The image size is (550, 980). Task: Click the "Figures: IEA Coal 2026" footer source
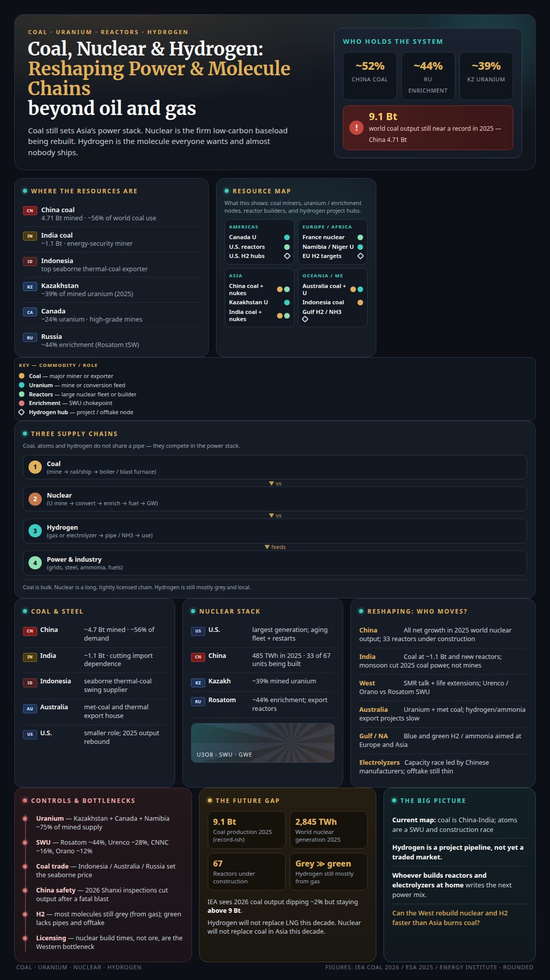point(429,967)
